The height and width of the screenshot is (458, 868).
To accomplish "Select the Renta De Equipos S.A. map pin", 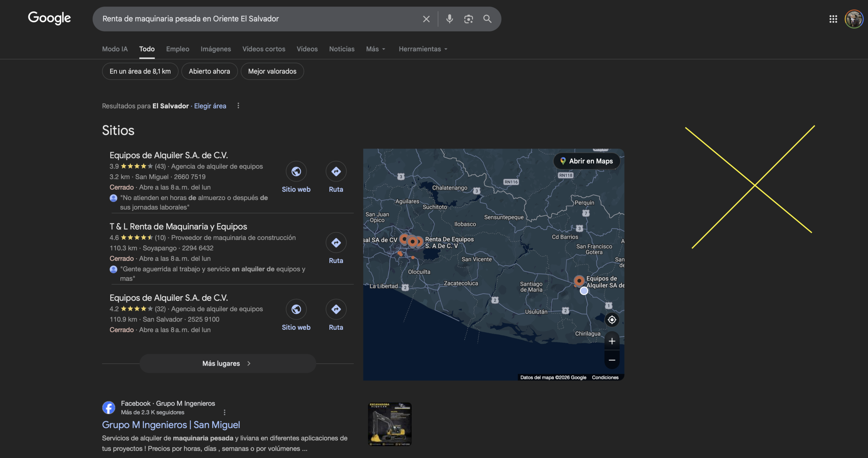I will pyautogui.click(x=419, y=241).
